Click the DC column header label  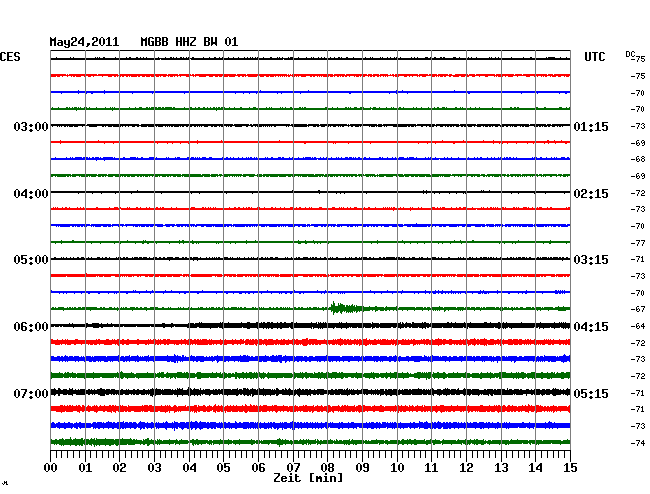[x=630, y=54]
